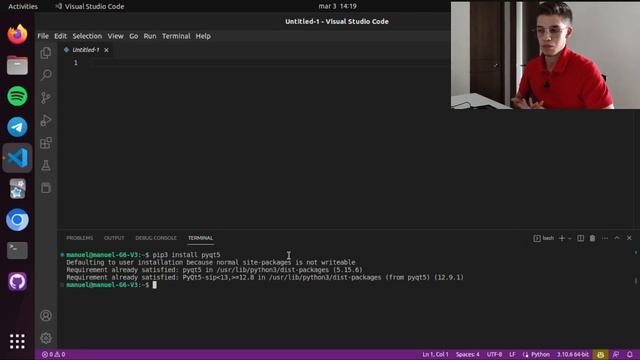The height and width of the screenshot is (360, 640).
Task: Open the clock showing mar 3 14:19
Action: pos(337,6)
